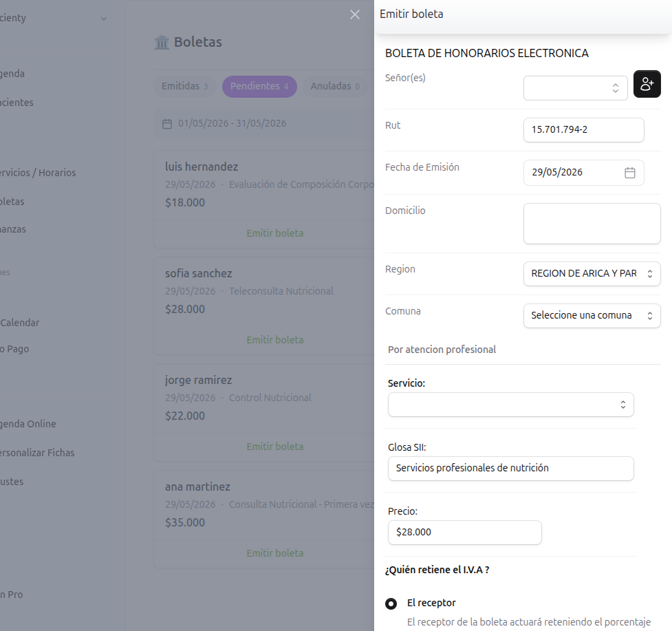Open the Region dropdown
This screenshot has width=672, height=631.
tap(592, 273)
